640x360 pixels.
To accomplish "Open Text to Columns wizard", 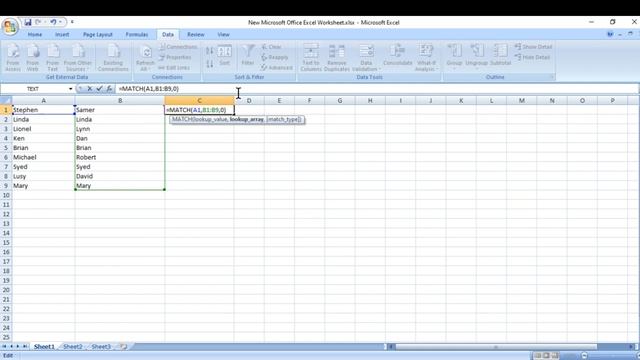I will 311,58.
